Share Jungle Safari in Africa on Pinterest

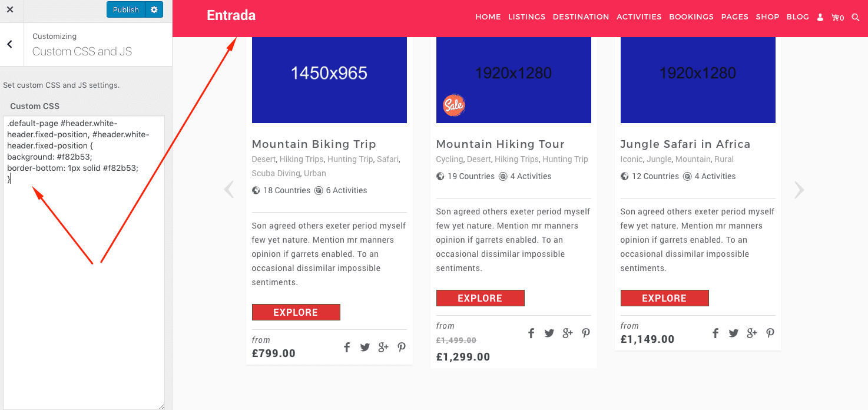pos(770,333)
